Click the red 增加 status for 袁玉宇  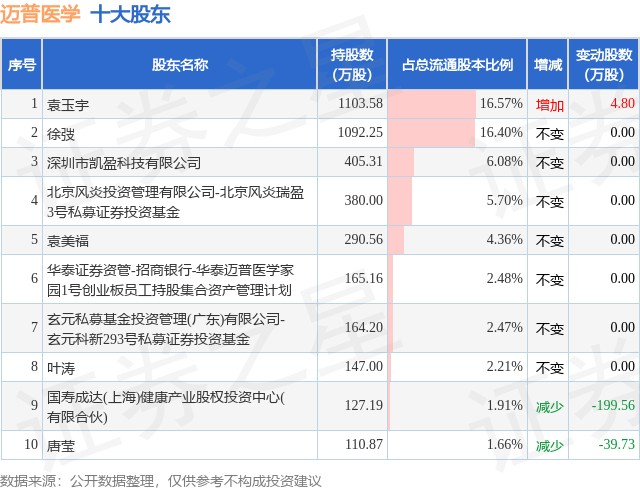pyautogui.click(x=549, y=105)
